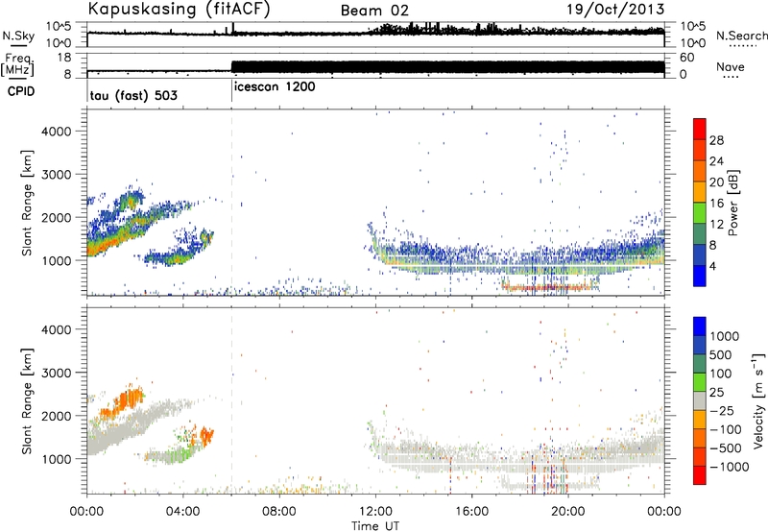Click the 'Power [dB]' colorbar label
The image size is (768, 532).
pyautogui.click(x=733, y=203)
